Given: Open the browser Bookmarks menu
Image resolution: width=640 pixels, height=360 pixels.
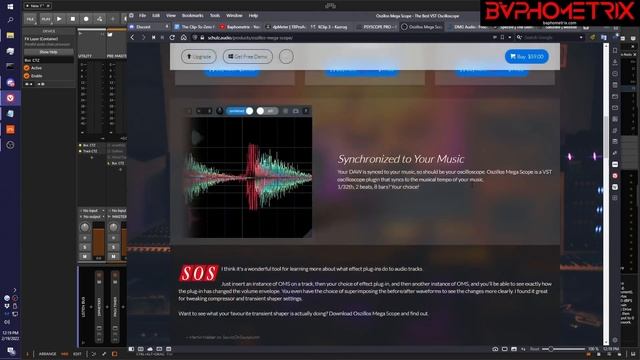Looking at the screenshot, I should click(x=193, y=16).
